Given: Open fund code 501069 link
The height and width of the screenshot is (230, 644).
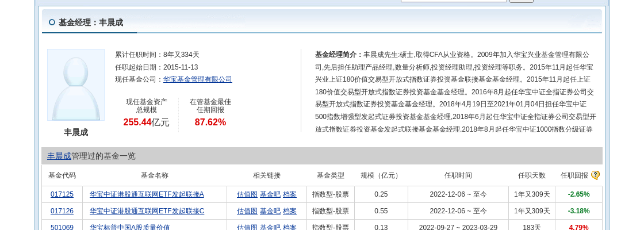Looking at the screenshot, I should (62, 227).
